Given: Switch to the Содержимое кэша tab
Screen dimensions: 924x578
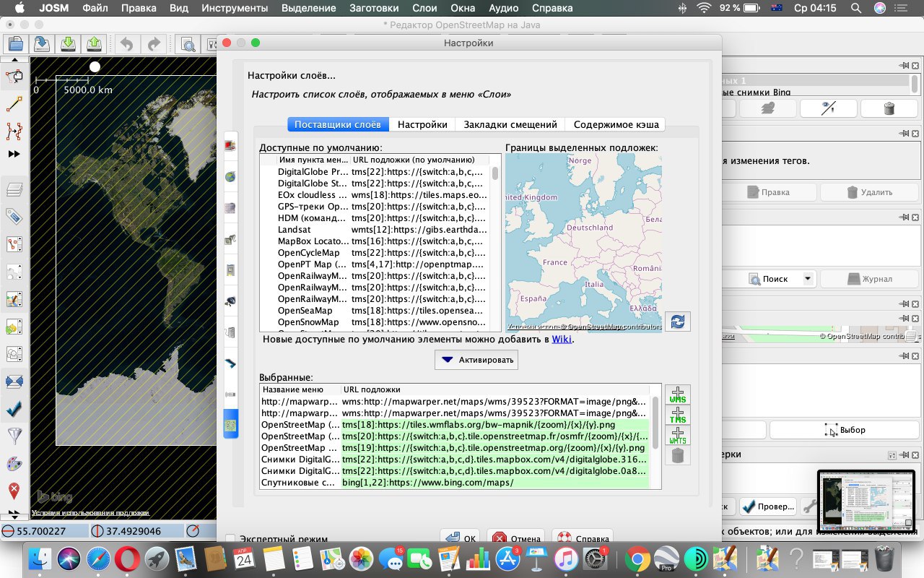Looking at the screenshot, I should click(x=616, y=124).
